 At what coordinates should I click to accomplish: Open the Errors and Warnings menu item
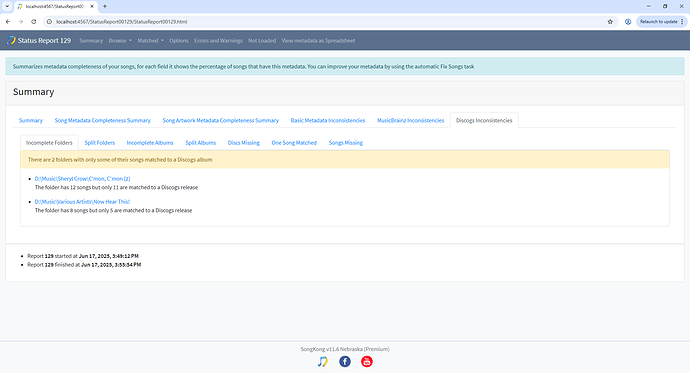point(218,40)
